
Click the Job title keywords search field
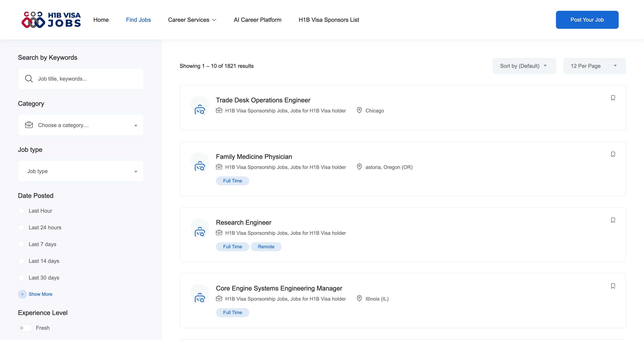(88, 79)
